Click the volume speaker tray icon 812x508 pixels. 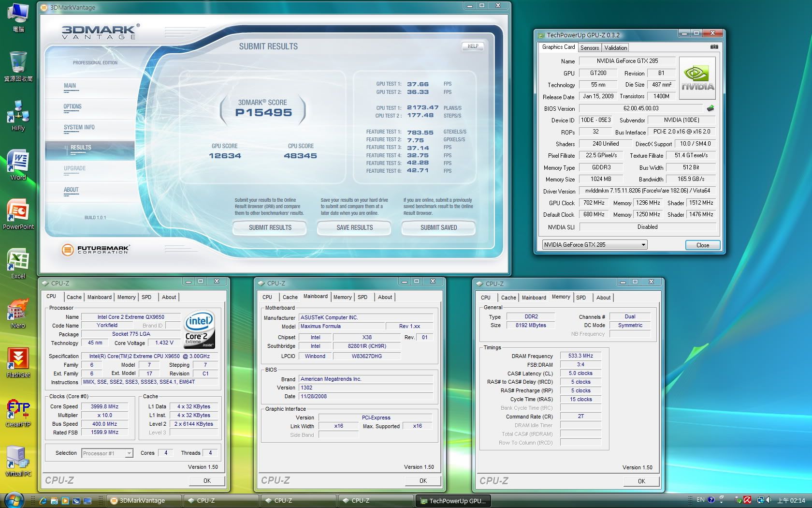tap(769, 500)
